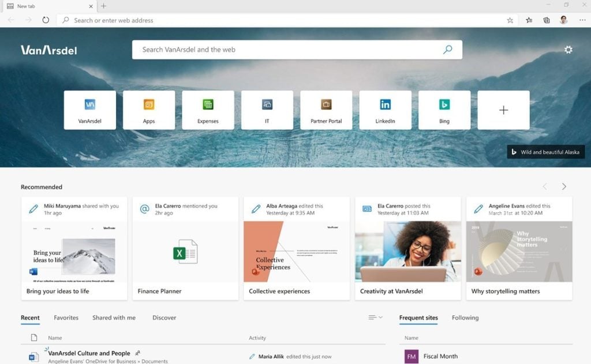
Task: Click the profile avatar in the toolbar
Action: click(x=563, y=20)
